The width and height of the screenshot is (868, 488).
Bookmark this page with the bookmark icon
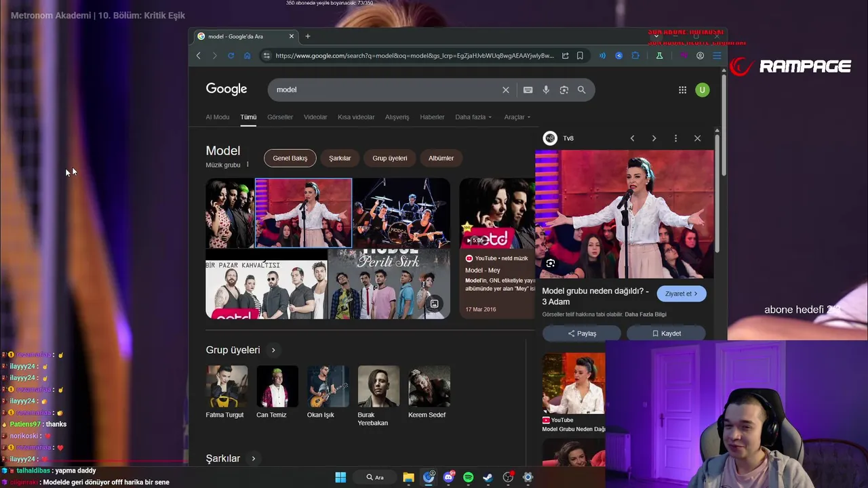coord(580,56)
